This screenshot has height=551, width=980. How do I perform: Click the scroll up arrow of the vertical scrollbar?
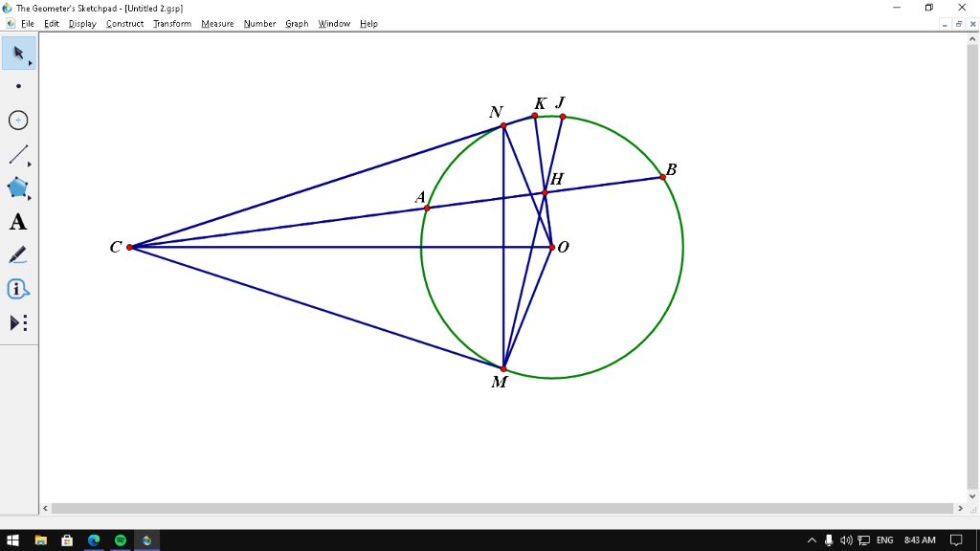[x=972, y=38]
